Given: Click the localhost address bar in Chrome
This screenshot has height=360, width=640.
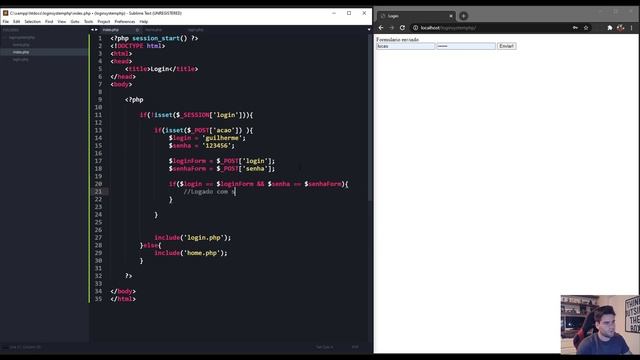Looking at the screenshot, I should click(x=490, y=28).
